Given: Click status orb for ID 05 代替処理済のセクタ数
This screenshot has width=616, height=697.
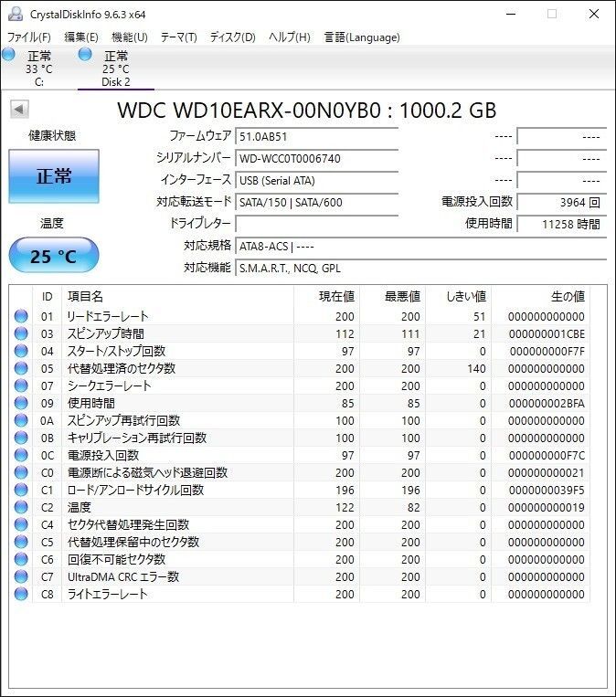Looking at the screenshot, I should 21,368.
